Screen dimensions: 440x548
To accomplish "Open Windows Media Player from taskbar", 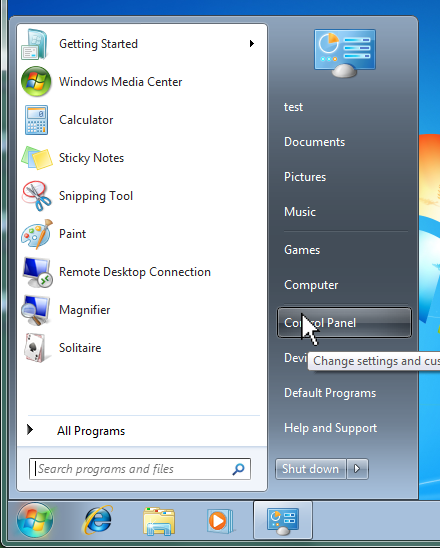I will pos(219,521).
